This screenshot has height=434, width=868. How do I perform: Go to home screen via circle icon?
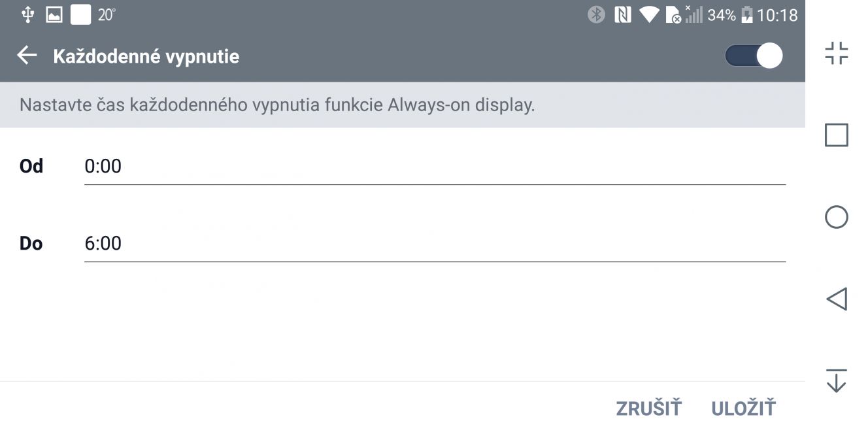(x=837, y=217)
